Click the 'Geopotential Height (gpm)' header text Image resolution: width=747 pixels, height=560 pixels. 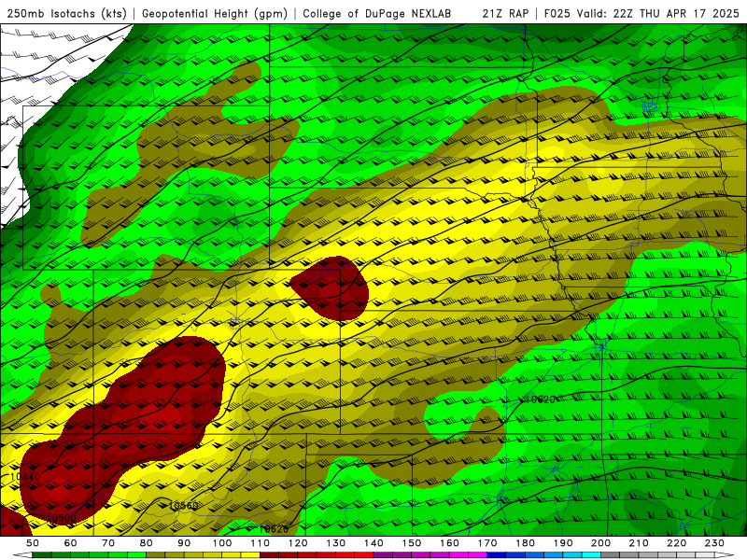pyautogui.click(x=215, y=14)
